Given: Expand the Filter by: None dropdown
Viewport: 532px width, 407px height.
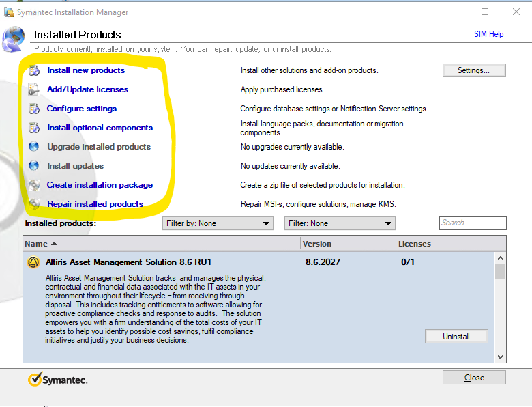Looking at the screenshot, I should click(218, 223).
